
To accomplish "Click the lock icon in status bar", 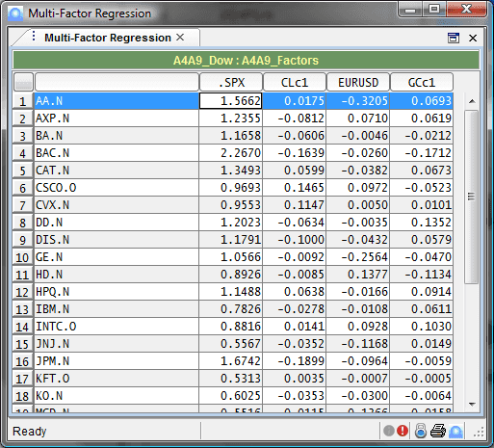I will pos(421,431).
